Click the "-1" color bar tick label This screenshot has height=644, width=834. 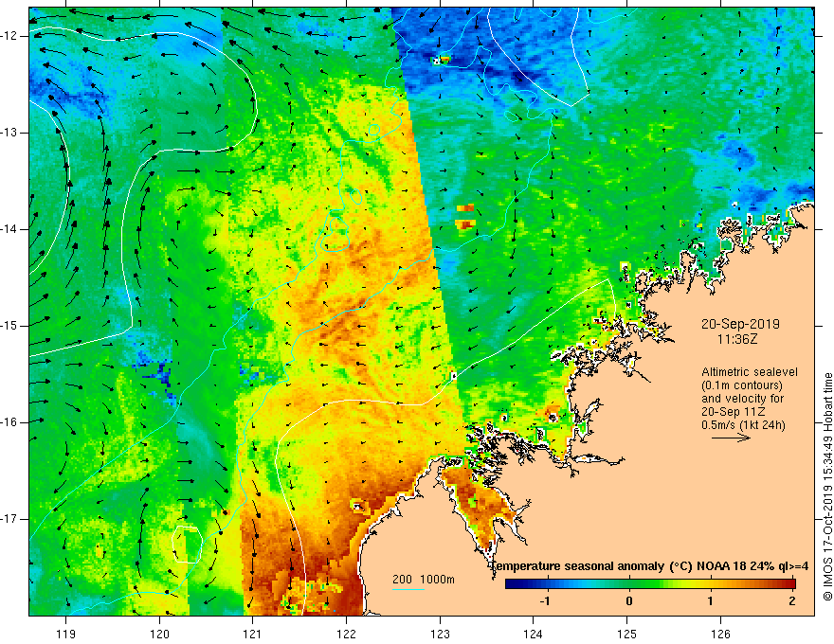544,601
